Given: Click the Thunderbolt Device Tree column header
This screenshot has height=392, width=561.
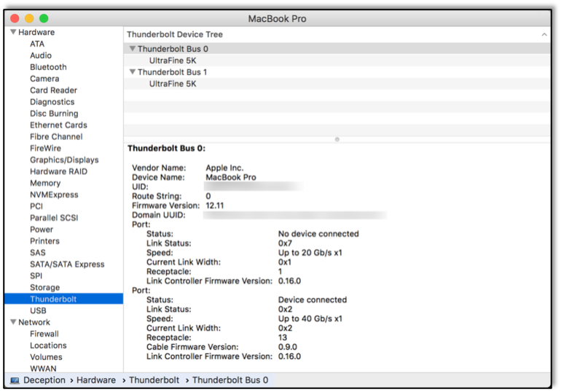Looking at the screenshot, I should (x=337, y=34).
